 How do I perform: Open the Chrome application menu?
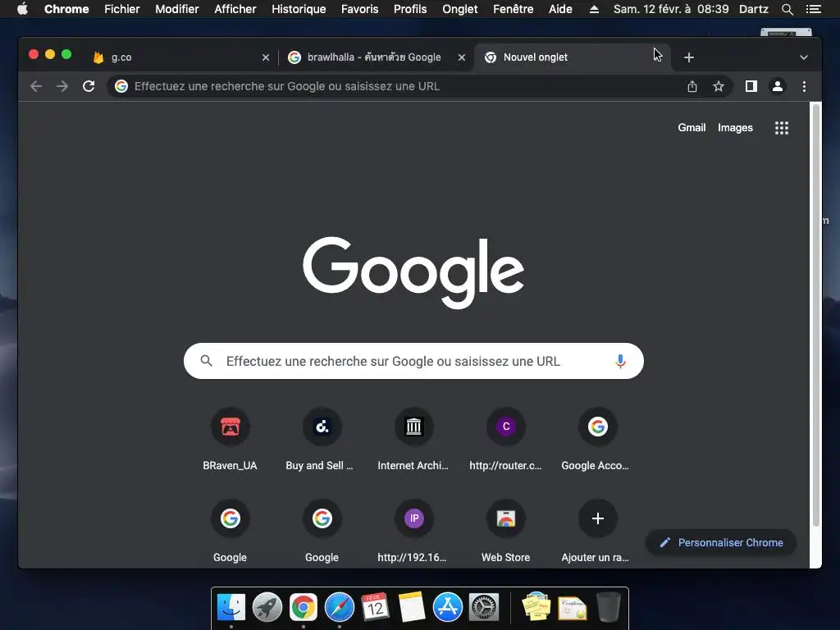point(66,9)
